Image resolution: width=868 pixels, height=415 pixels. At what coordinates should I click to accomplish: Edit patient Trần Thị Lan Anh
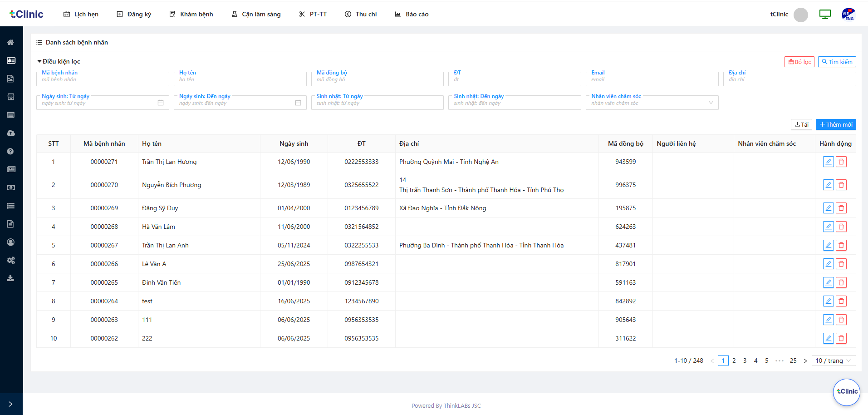point(828,245)
